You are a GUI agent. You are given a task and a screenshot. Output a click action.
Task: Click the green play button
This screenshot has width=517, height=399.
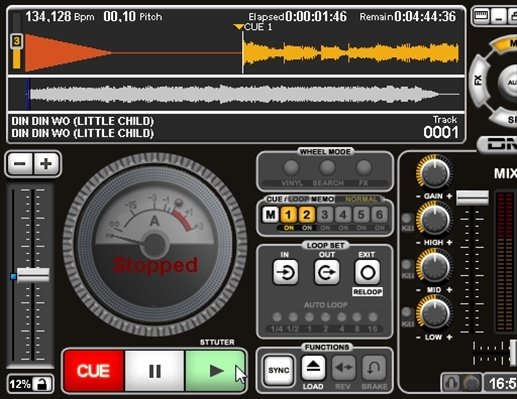[x=215, y=370]
